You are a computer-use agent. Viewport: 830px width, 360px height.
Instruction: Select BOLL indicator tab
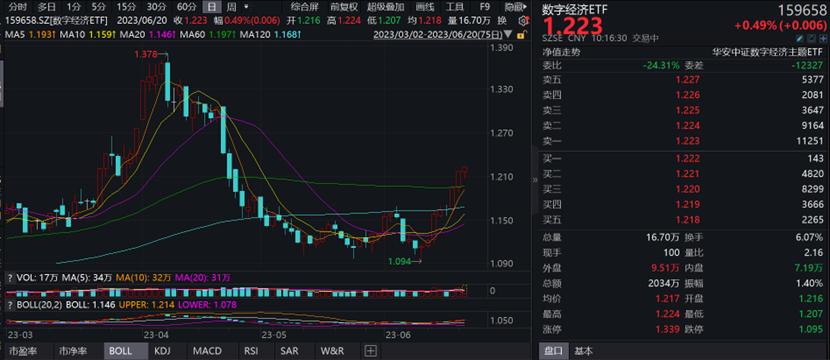coord(126,350)
